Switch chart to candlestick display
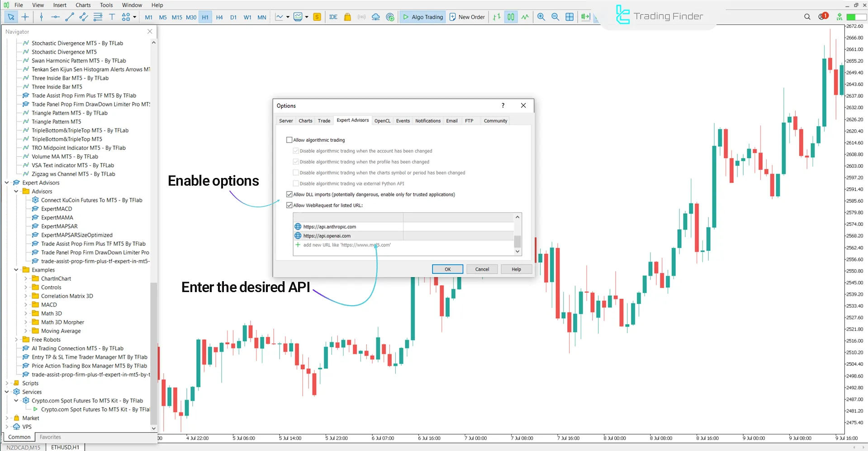The image size is (868, 451). 511,17
